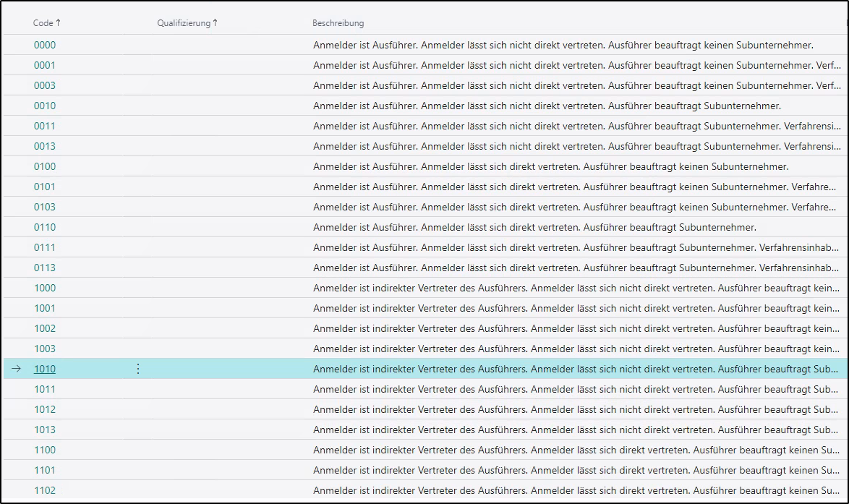Open code 1003 link
This screenshot has width=849, height=504.
pos(45,349)
